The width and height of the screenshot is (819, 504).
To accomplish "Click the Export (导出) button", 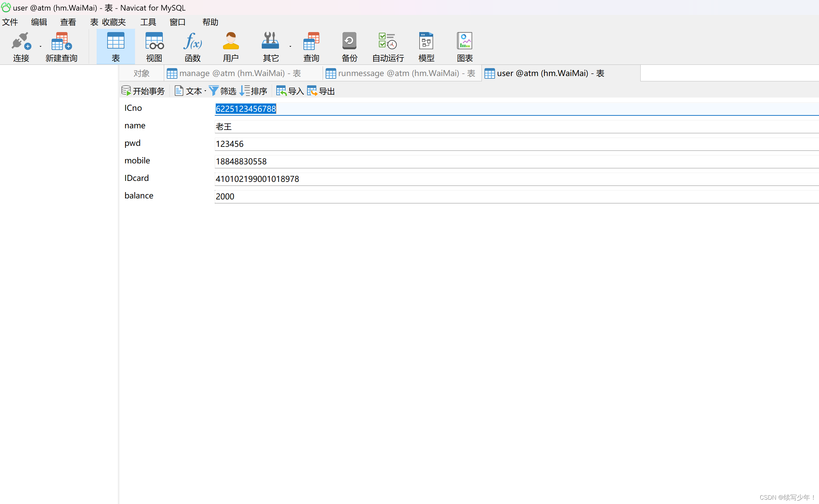I will (x=321, y=91).
